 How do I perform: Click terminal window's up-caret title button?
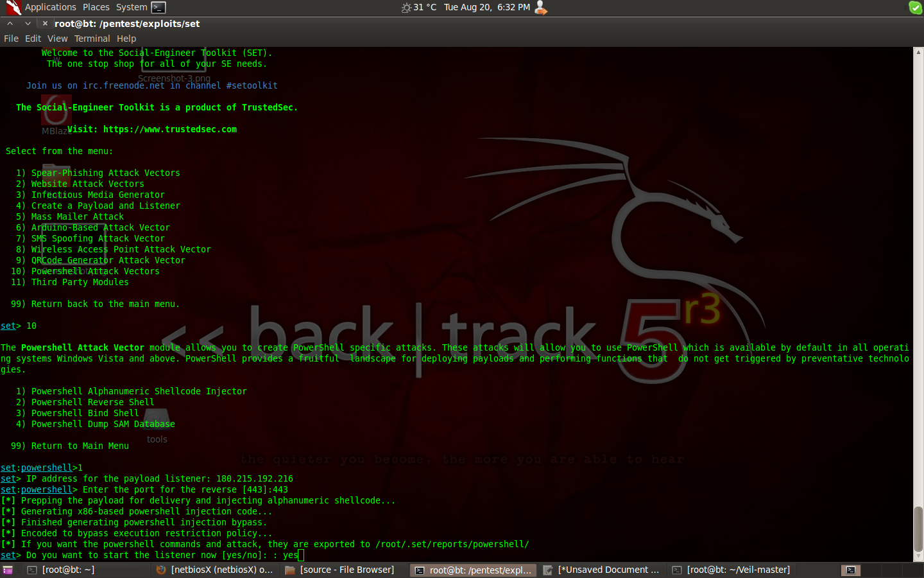pos(10,24)
